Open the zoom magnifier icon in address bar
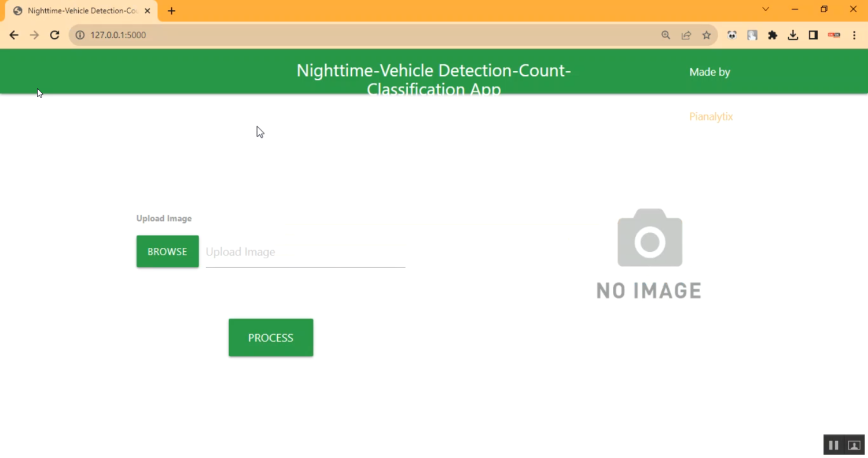The image size is (868, 458). tap(665, 35)
